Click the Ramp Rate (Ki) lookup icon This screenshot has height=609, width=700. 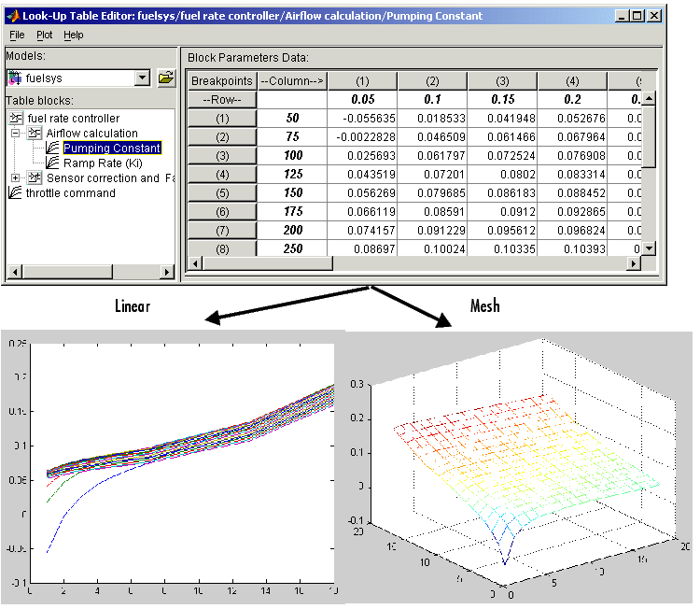pos(52,163)
